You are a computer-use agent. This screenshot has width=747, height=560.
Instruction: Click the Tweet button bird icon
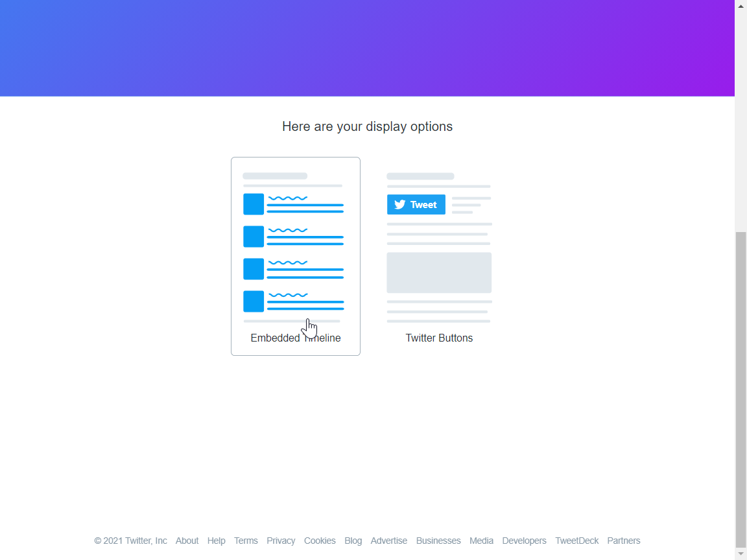pos(400,205)
